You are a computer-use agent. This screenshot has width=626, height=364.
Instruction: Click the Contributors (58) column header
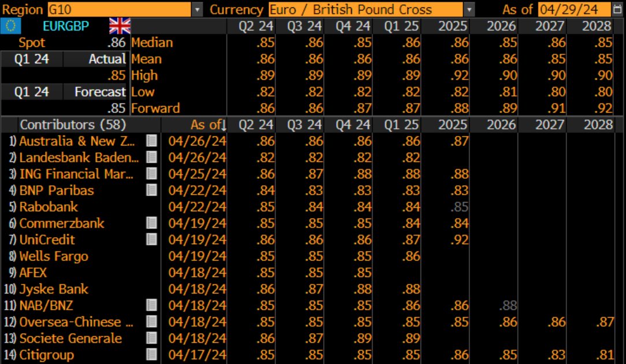pyautogui.click(x=73, y=125)
